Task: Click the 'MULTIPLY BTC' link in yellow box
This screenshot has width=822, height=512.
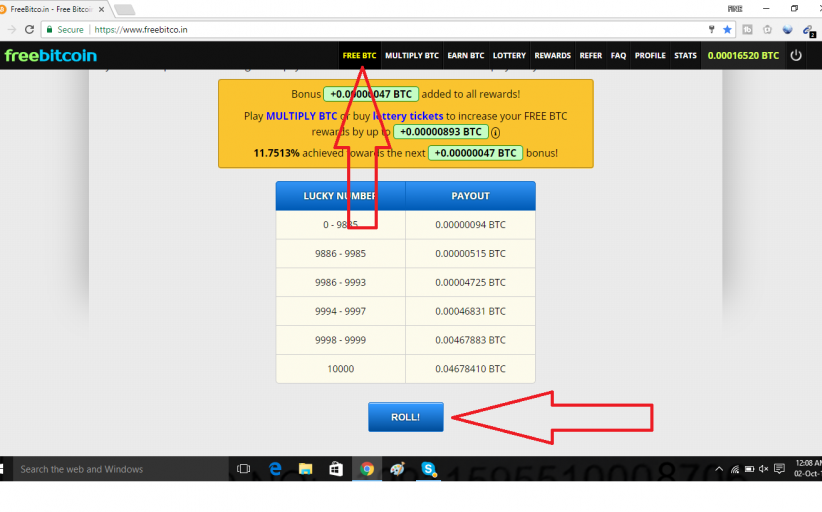Action: pyautogui.click(x=302, y=116)
